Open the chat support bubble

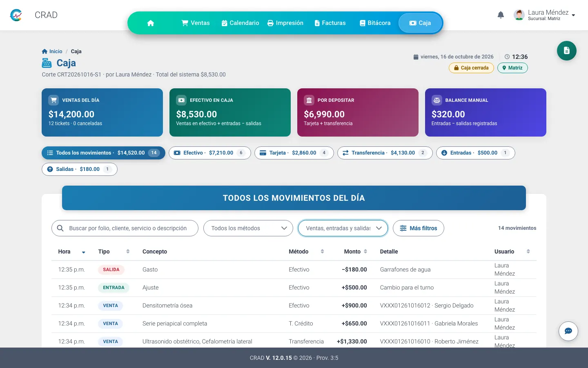[568, 331]
